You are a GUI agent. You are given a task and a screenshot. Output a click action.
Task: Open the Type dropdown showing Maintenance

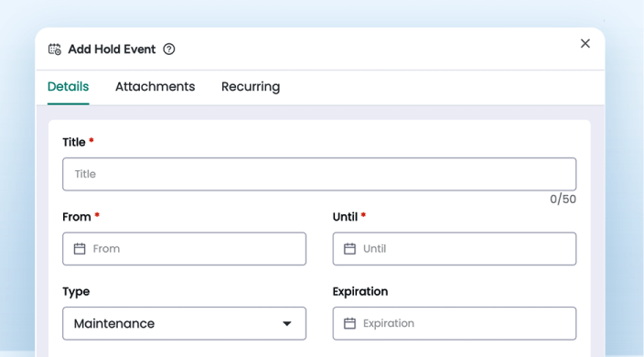(184, 323)
